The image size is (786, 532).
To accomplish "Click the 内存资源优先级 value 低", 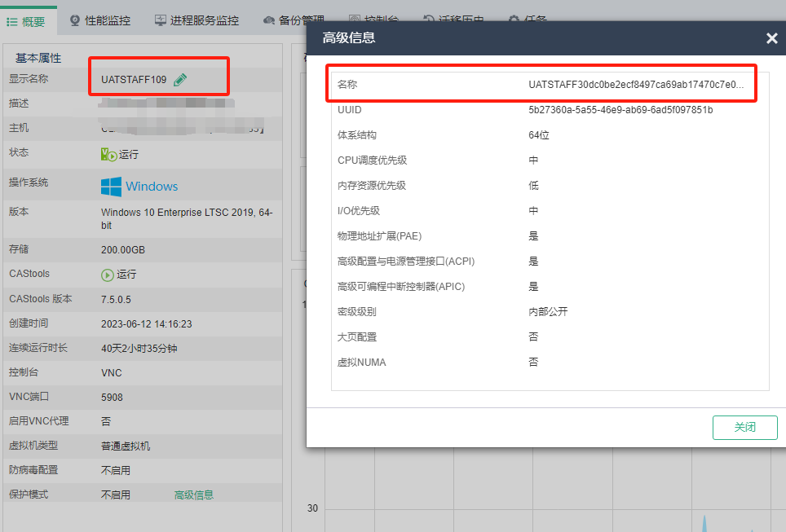I will coord(533,186).
